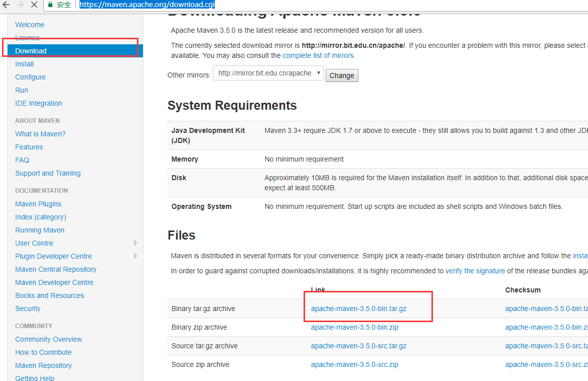Open the FAQ link
588x381 pixels.
pos(22,160)
